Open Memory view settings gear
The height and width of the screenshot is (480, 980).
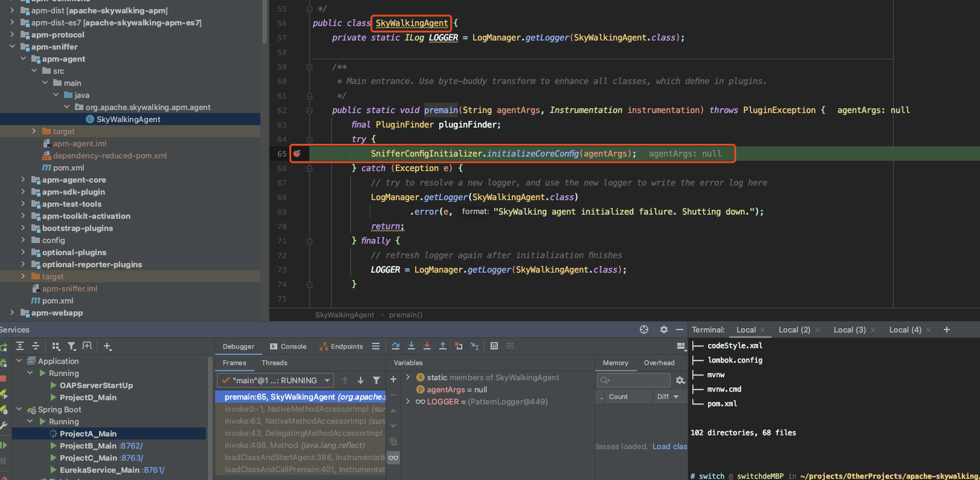(680, 380)
